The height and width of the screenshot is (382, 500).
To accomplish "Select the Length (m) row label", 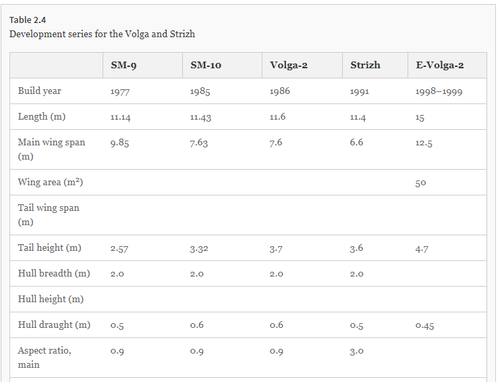I will click(x=42, y=117).
